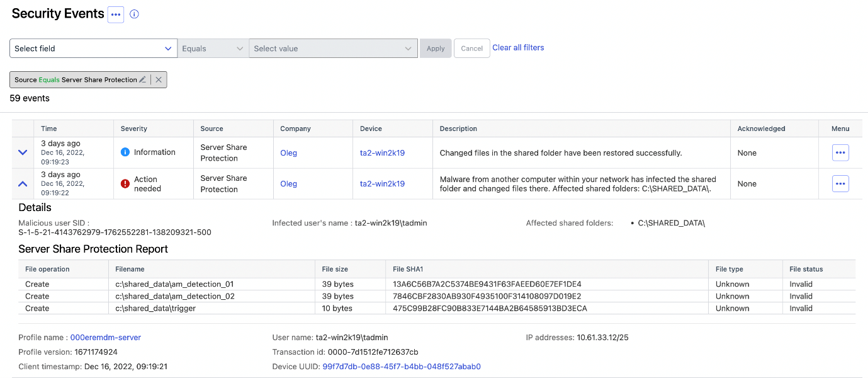868x378 pixels.
Task: Select IP address 10.61.33.12/25
Action: pos(602,337)
